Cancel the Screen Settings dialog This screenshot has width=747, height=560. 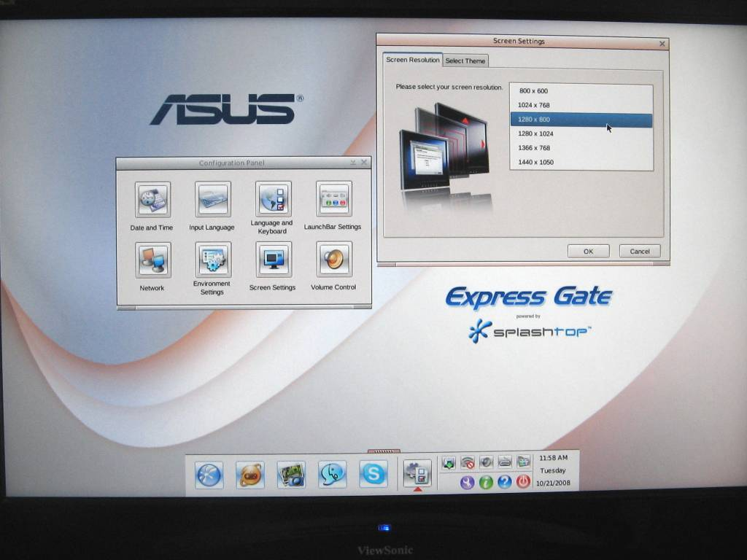640,252
